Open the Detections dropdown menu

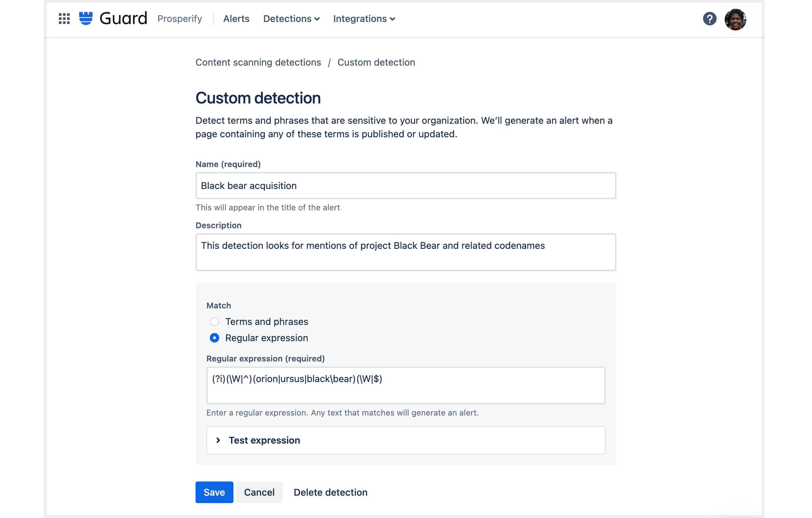(x=291, y=19)
